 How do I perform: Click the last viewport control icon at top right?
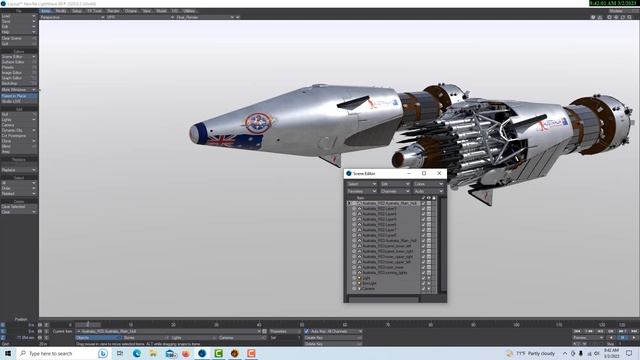pos(630,17)
